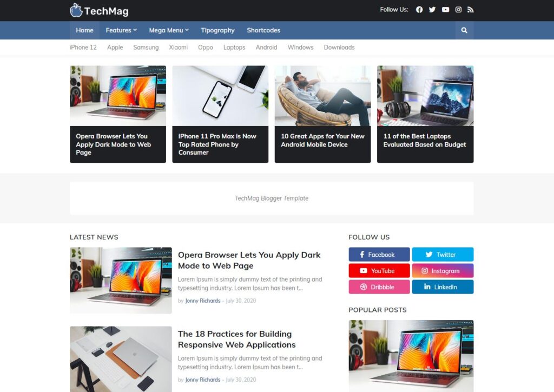Click the TechMag apple logo
554x392 pixels.
pos(76,10)
